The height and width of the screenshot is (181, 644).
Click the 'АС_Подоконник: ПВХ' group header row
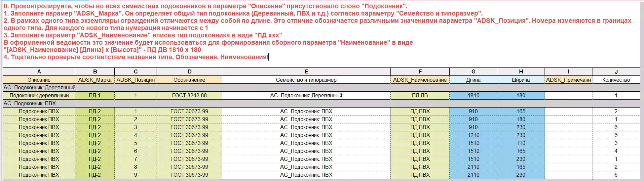(x=30, y=103)
